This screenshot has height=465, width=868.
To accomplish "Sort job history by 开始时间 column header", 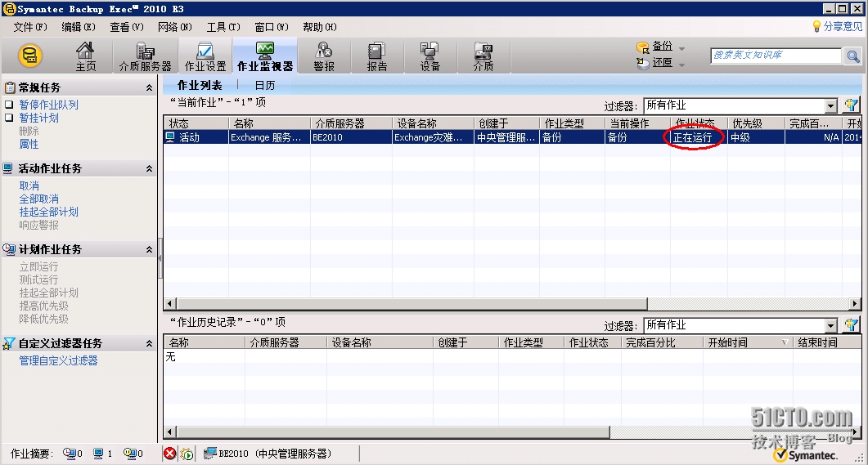I will [748, 342].
